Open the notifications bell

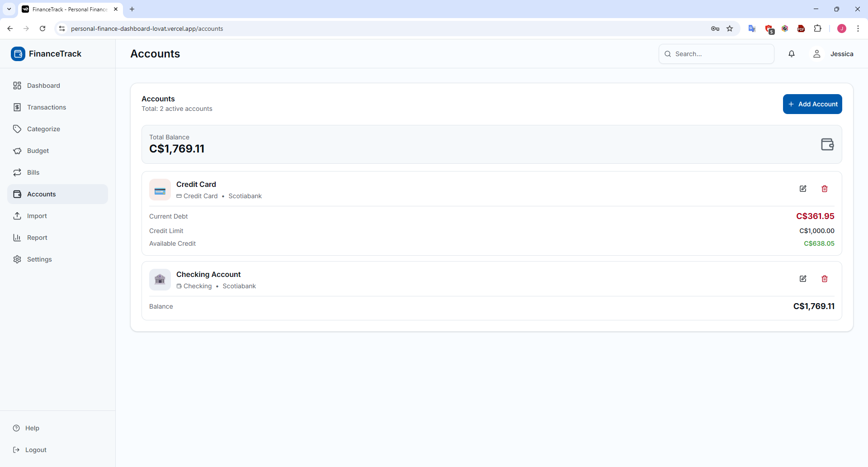pyautogui.click(x=792, y=54)
